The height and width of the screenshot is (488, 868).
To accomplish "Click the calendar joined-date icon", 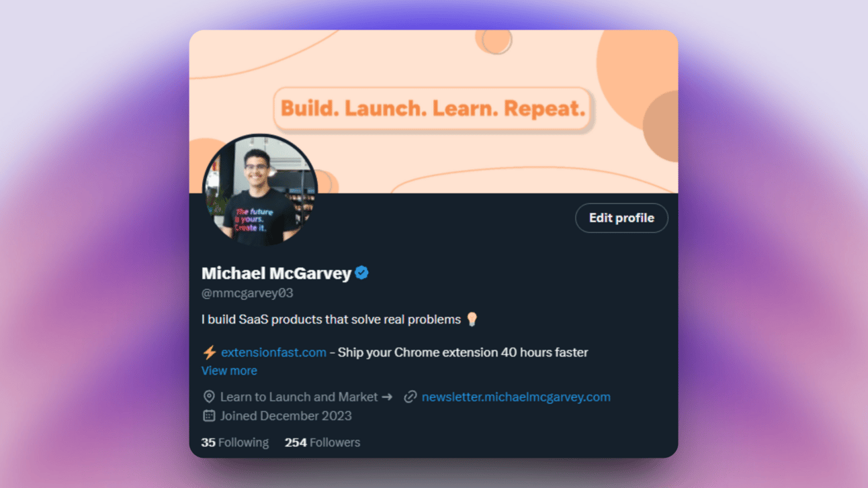I will tap(209, 416).
